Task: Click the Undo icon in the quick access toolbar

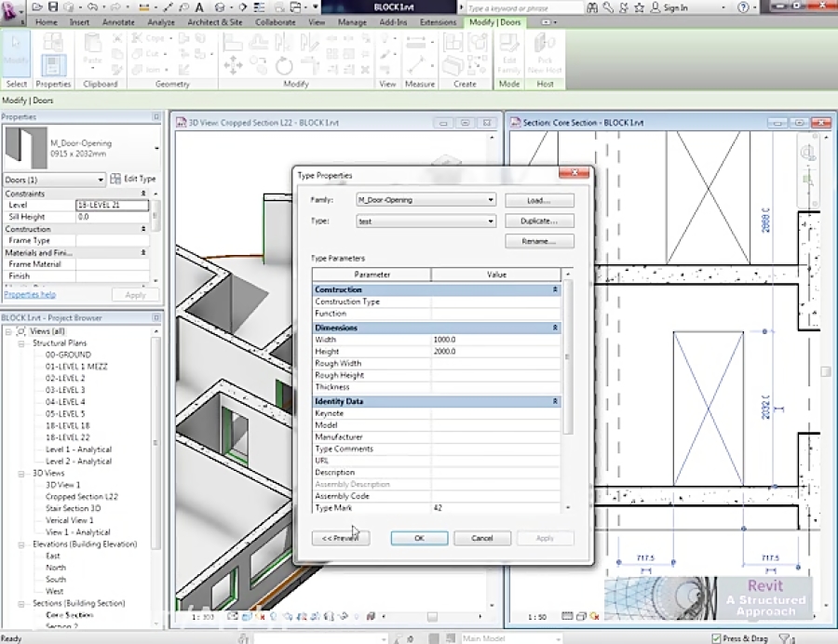Action: point(93,7)
